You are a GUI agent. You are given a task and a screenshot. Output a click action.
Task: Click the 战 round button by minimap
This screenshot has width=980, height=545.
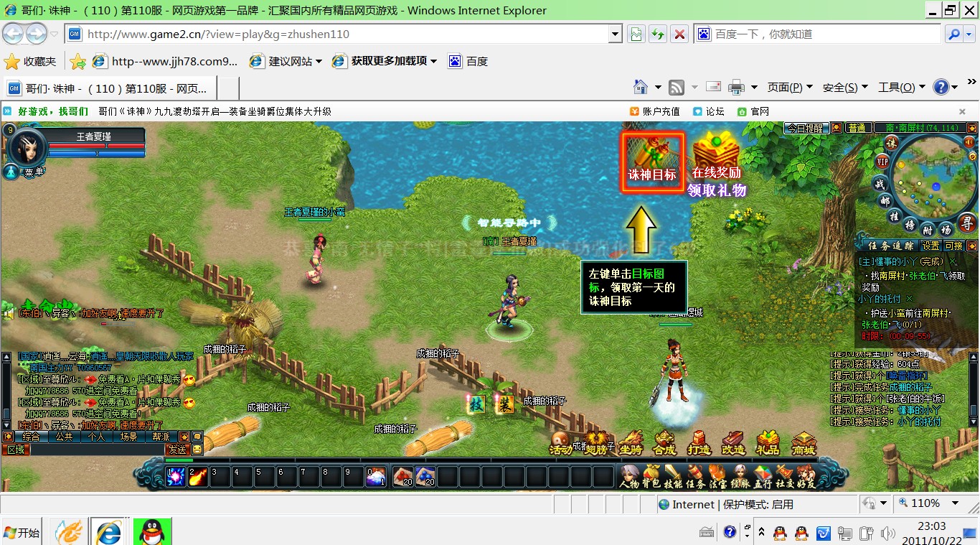click(880, 183)
